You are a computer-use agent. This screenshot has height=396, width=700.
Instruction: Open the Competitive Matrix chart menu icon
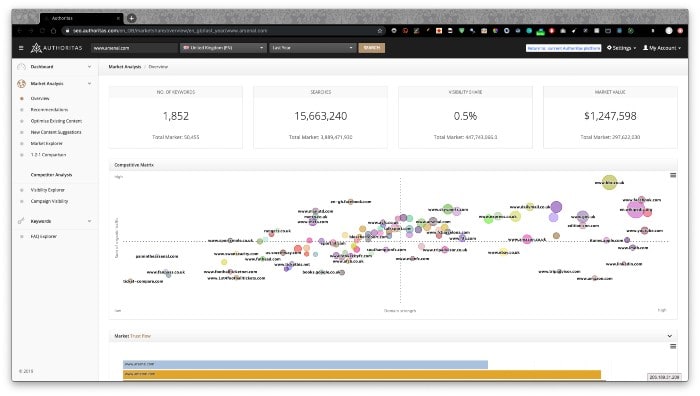(x=673, y=175)
